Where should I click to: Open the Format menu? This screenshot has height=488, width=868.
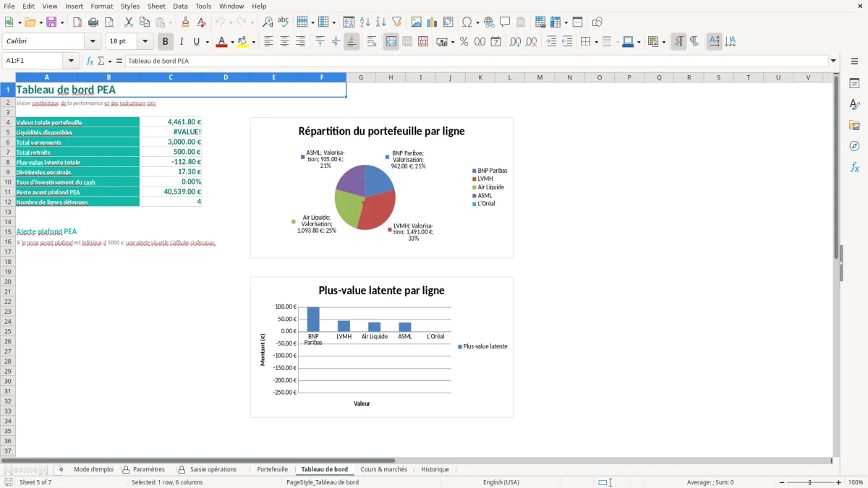coord(101,6)
